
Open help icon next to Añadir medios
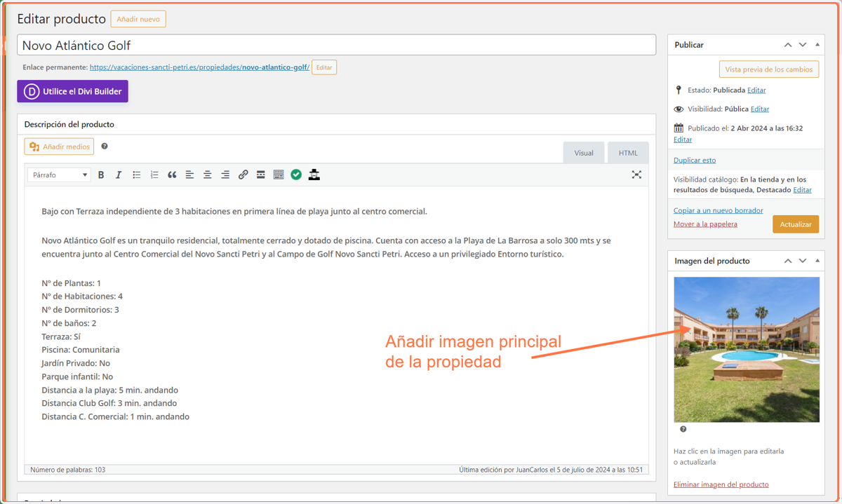[x=105, y=147]
